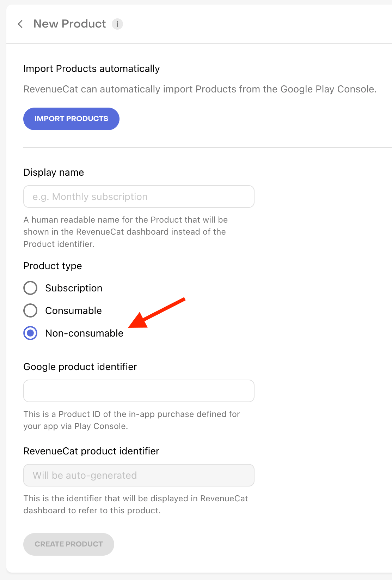The width and height of the screenshot is (392, 580).
Task: Focus the Google product identifier field
Action: (139, 391)
